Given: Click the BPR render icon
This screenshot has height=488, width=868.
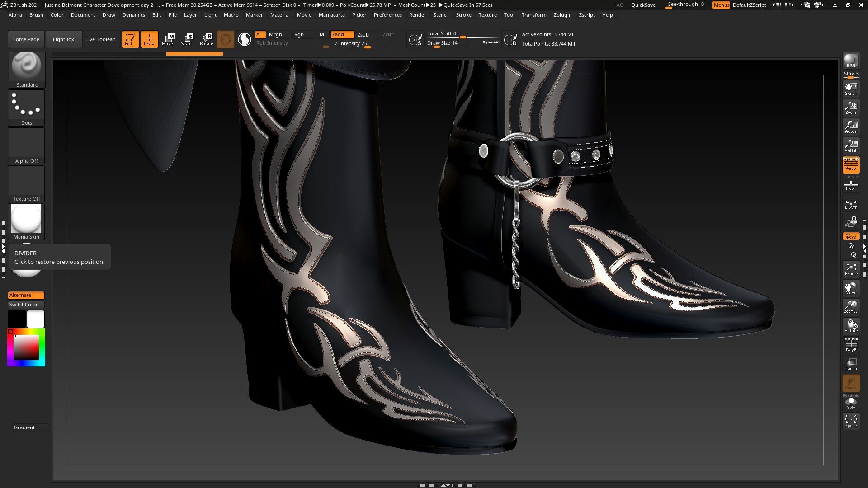Looking at the screenshot, I should click(x=851, y=61).
